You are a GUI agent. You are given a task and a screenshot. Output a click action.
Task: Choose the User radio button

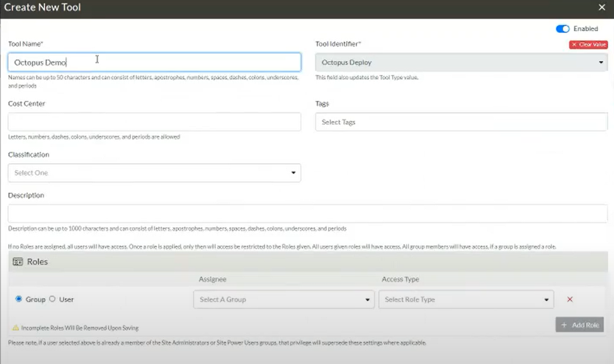click(x=52, y=299)
